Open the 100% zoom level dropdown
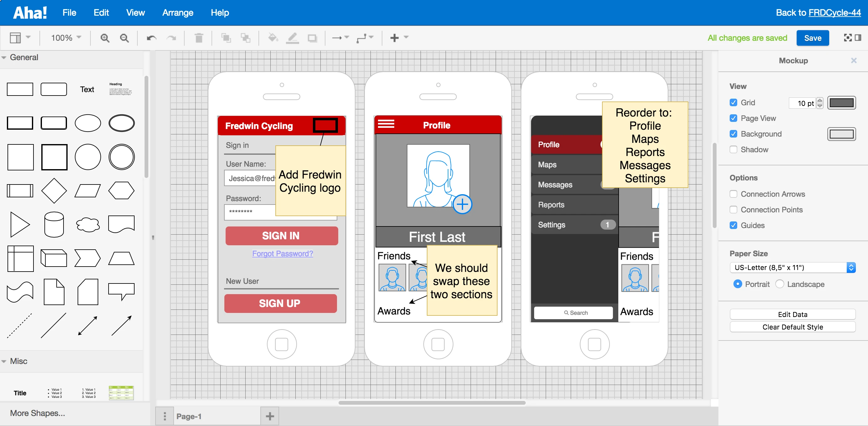This screenshot has height=426, width=868. point(66,38)
